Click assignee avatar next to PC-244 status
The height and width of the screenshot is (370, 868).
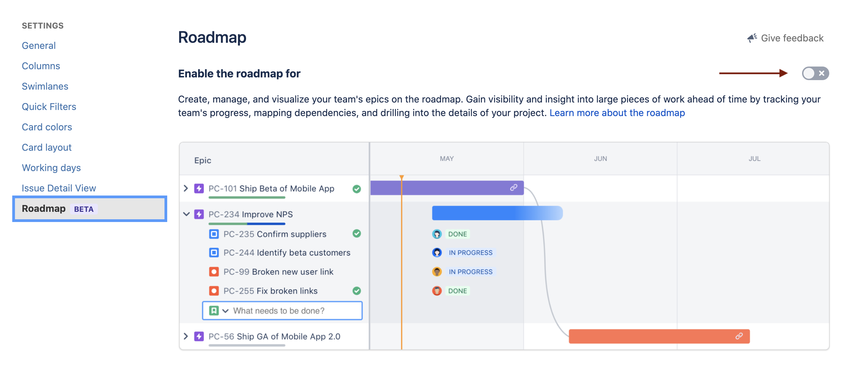pyautogui.click(x=437, y=253)
